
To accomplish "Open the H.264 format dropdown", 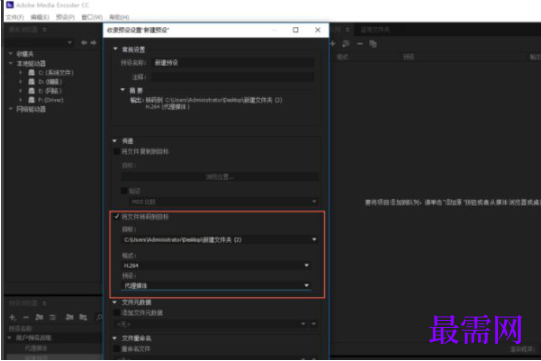I will point(216,265).
